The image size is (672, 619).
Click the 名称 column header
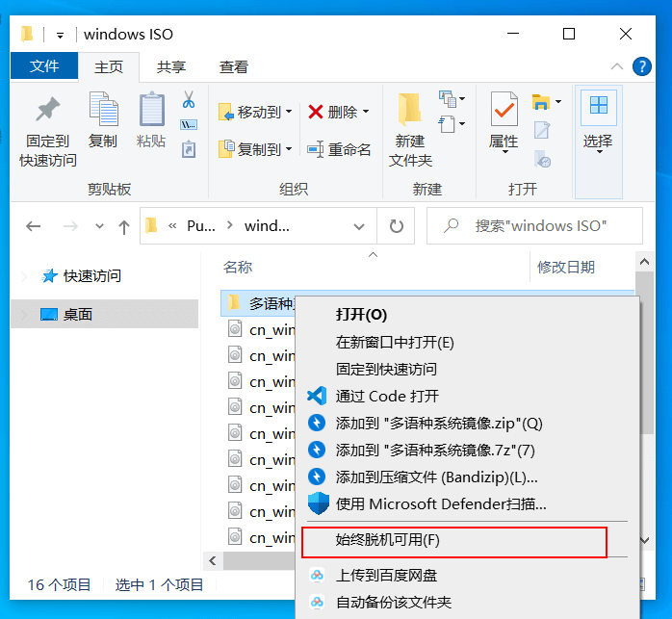pos(238,267)
